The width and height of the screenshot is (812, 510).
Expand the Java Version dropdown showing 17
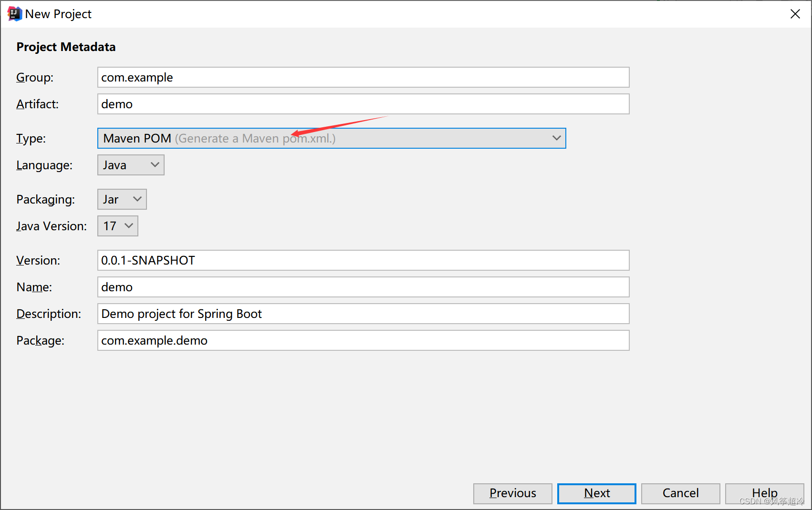[x=117, y=226]
